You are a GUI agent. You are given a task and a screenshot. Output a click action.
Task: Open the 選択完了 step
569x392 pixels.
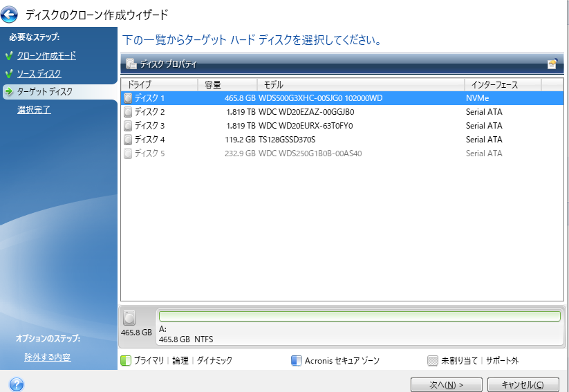coord(34,109)
